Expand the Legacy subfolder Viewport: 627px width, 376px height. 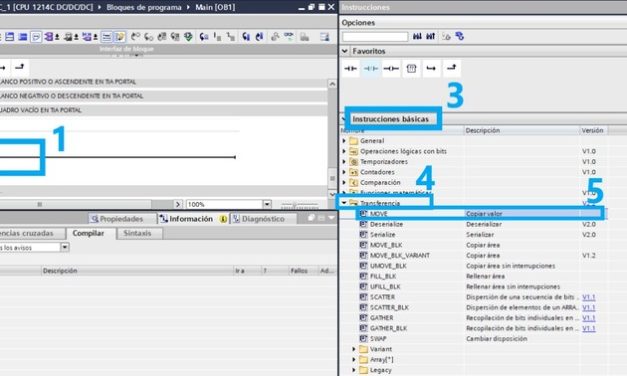click(x=353, y=370)
